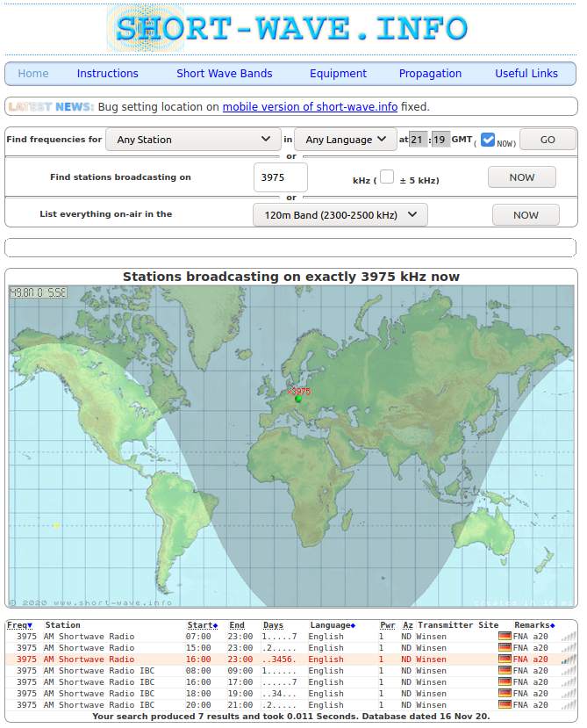
Task: Click the NOW button beside the band selector
Action: tap(526, 215)
